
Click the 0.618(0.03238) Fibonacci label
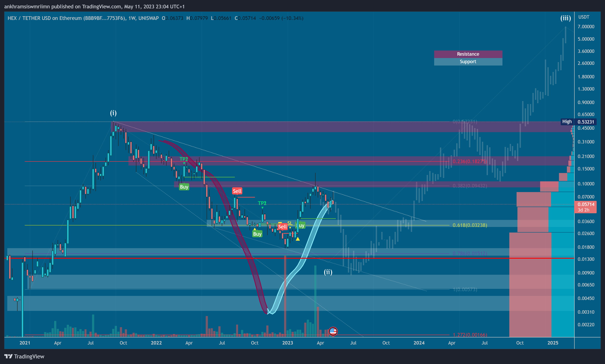click(x=470, y=225)
